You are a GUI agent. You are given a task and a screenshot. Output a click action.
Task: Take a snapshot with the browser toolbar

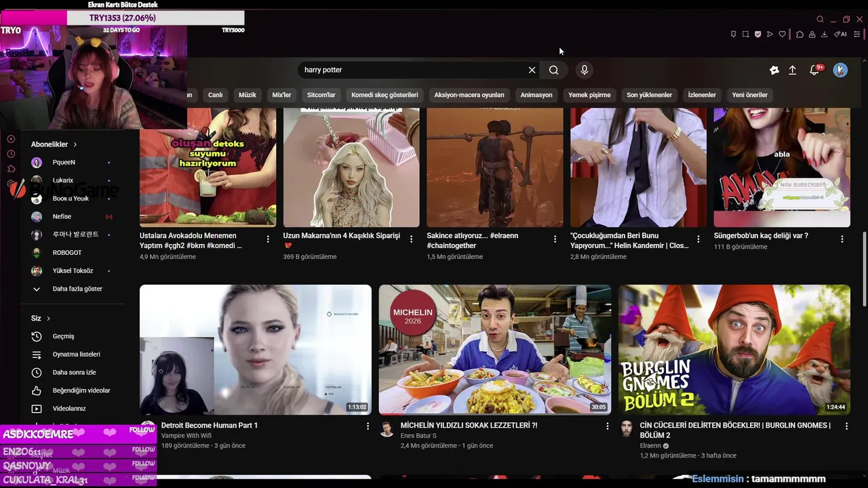(x=745, y=34)
